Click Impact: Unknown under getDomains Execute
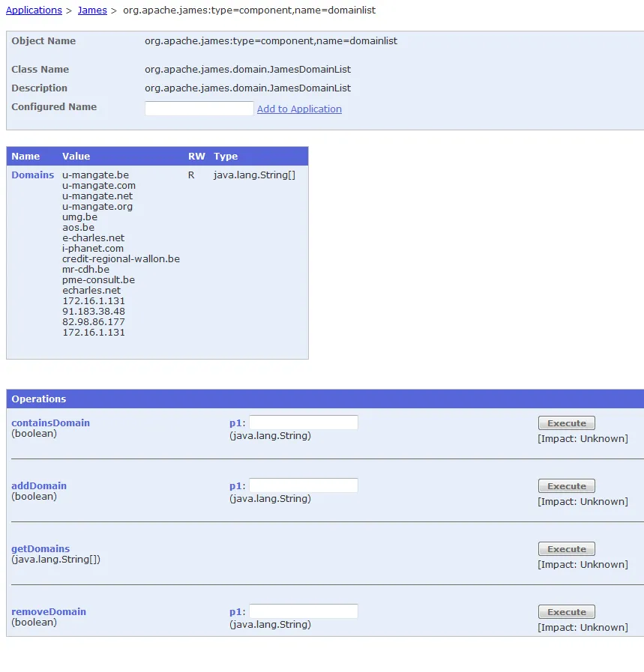Viewport: 644px width, 672px height. click(583, 564)
